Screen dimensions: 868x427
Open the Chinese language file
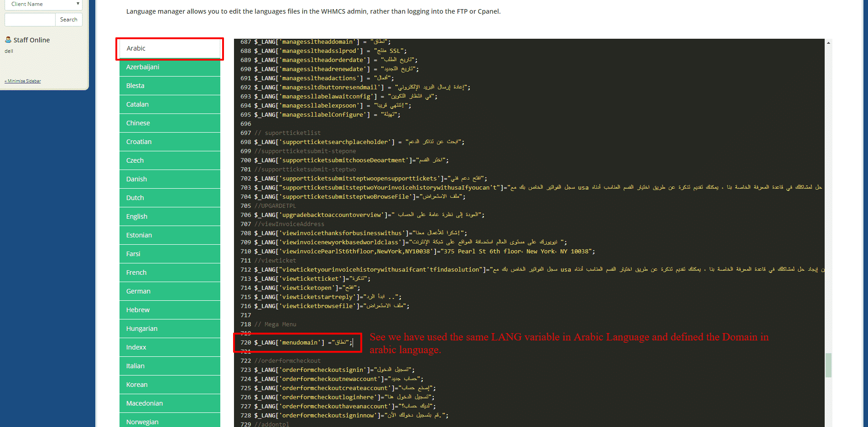[170, 123]
